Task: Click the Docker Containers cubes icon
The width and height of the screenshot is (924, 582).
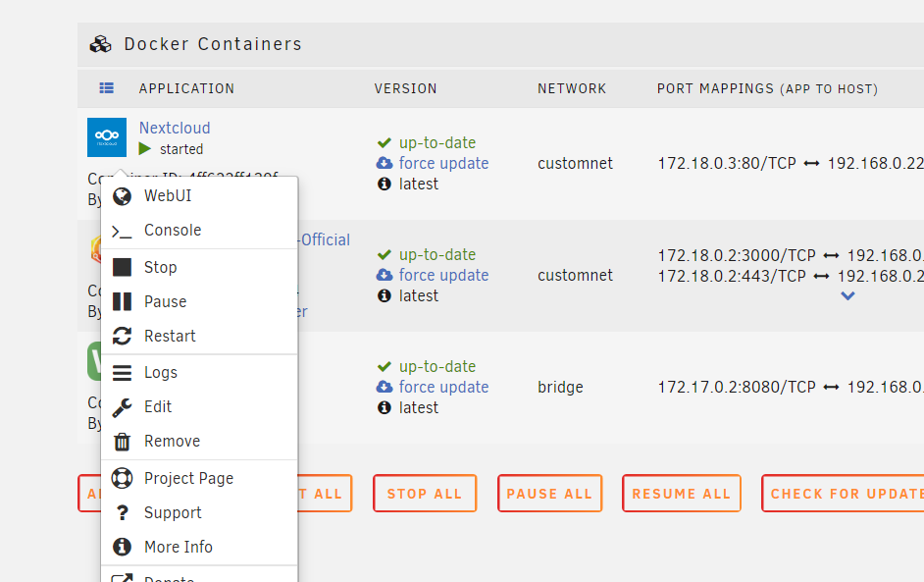Action: [100, 44]
